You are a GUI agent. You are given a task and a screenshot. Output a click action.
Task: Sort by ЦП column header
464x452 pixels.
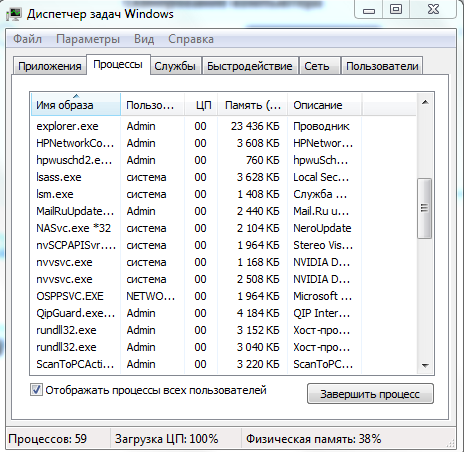pos(201,105)
